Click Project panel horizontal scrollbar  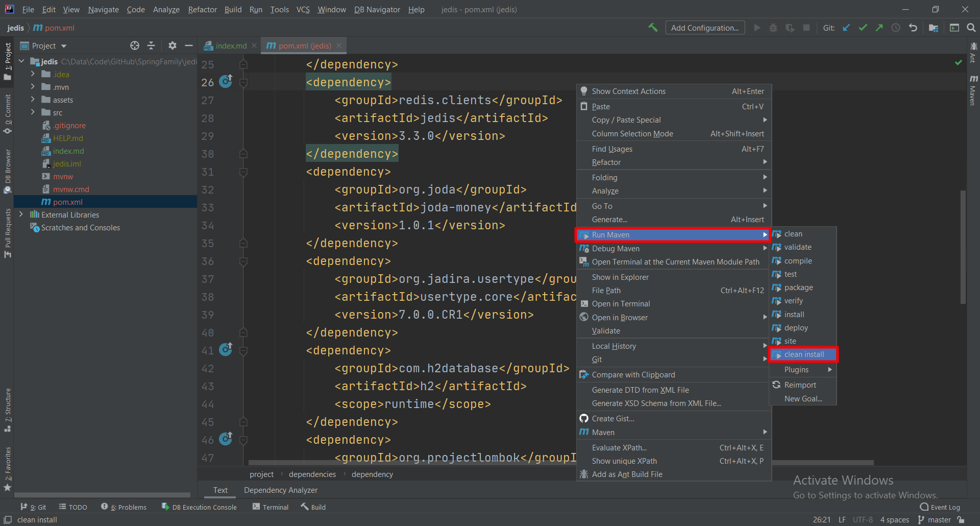[x=102, y=494]
